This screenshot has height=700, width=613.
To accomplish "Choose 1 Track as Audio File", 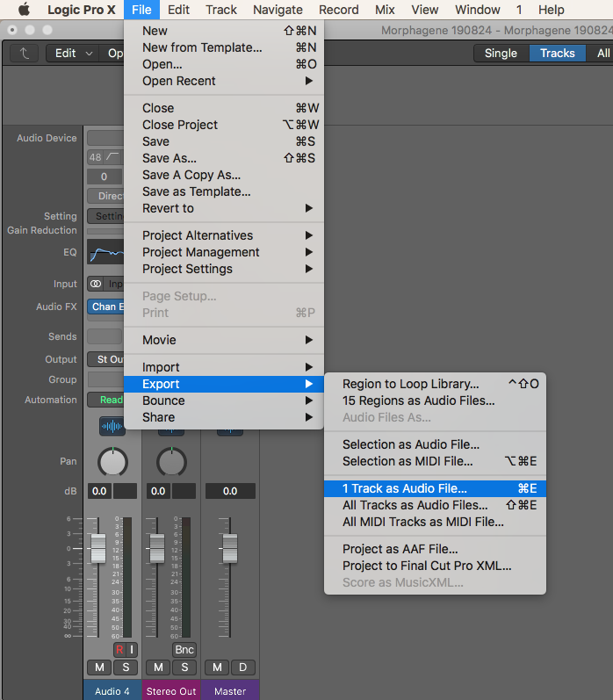I will pyautogui.click(x=435, y=488).
